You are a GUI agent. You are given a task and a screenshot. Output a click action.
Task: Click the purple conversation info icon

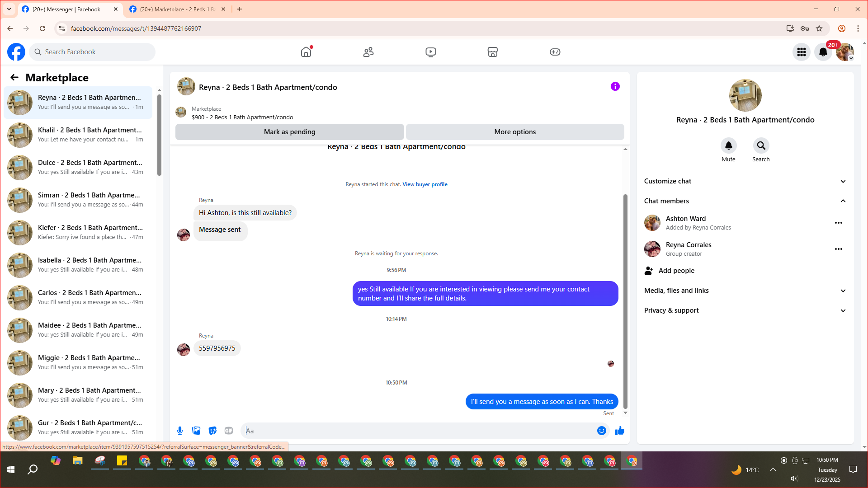point(615,86)
